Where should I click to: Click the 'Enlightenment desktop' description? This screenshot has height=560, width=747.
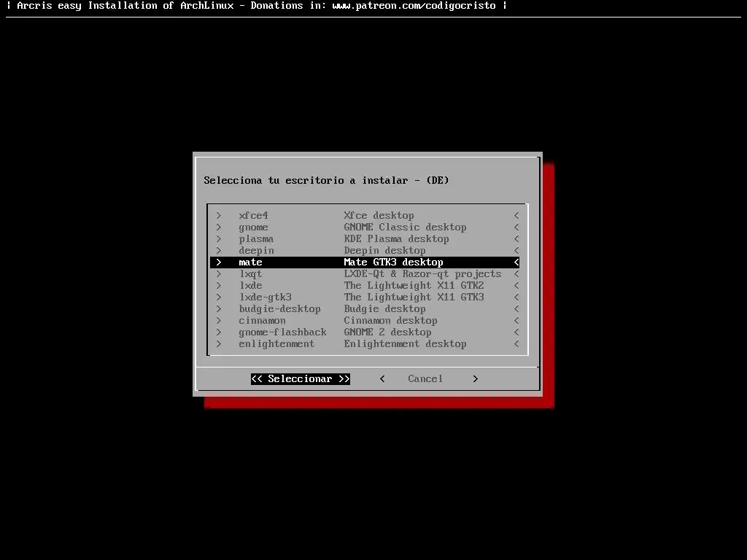[x=405, y=344]
